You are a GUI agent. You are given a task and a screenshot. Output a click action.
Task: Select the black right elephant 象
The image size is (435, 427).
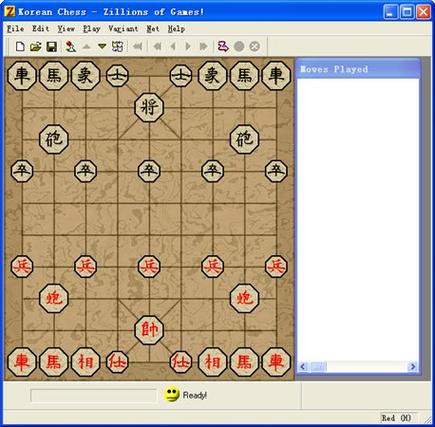click(x=212, y=76)
